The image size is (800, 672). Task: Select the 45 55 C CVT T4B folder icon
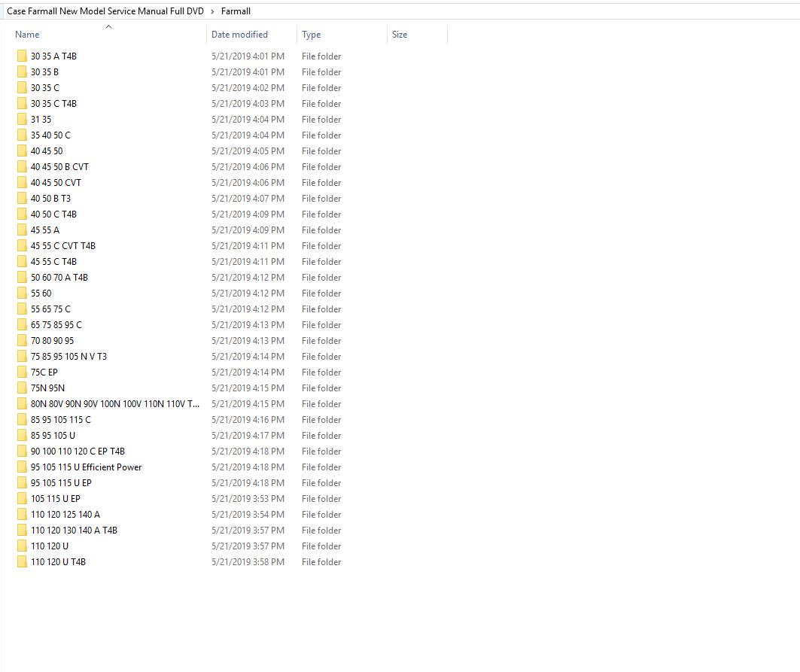click(21, 246)
